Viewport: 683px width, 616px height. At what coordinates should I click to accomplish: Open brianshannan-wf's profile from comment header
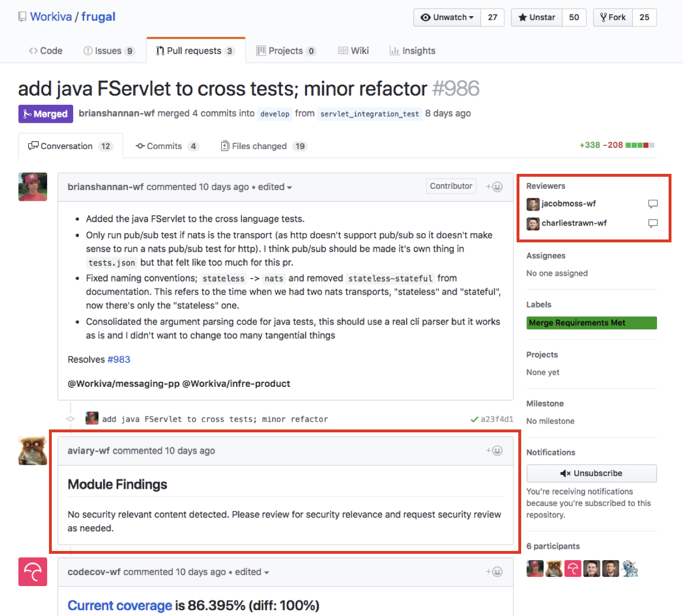pyautogui.click(x=105, y=187)
